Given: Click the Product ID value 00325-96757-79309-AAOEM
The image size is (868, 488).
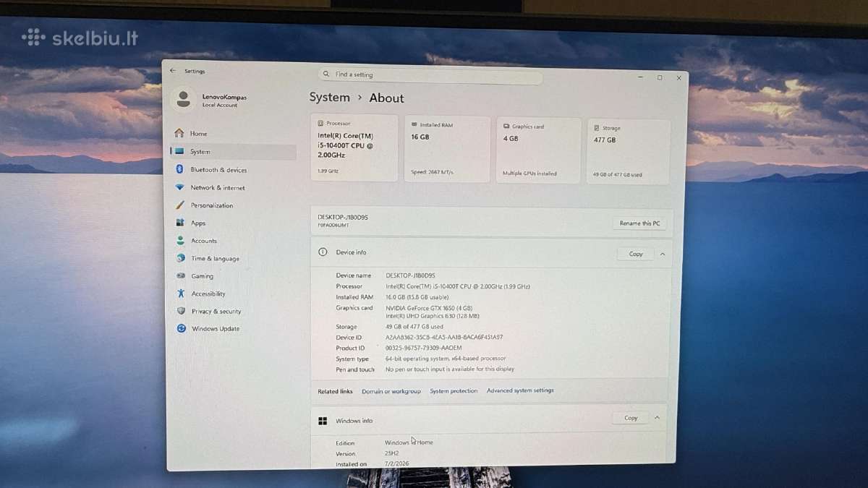Looking at the screenshot, I should pyautogui.click(x=423, y=348).
